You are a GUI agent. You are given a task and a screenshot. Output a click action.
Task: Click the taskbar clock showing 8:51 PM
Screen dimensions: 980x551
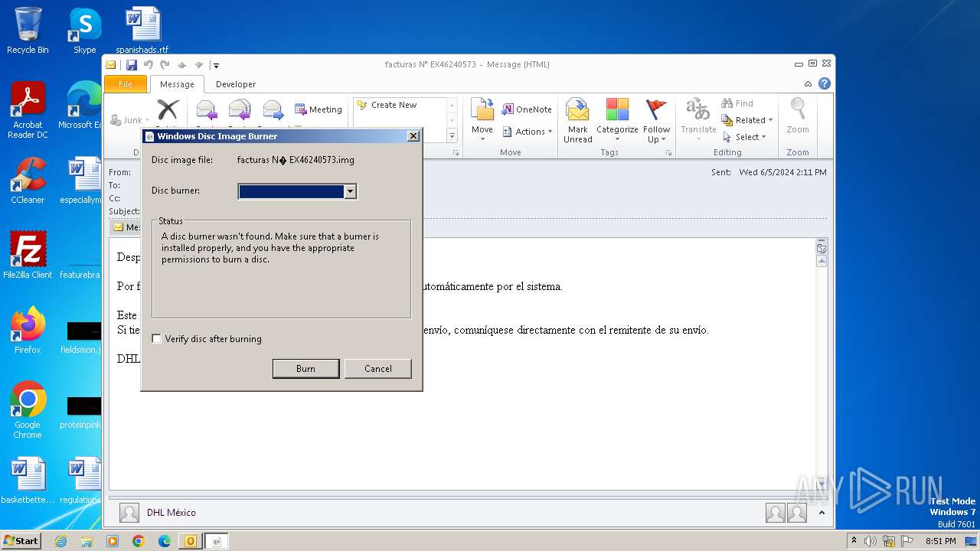click(x=940, y=541)
